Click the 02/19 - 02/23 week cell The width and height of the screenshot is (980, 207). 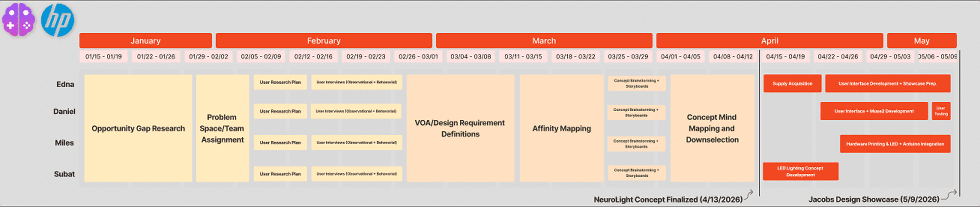[366, 57]
